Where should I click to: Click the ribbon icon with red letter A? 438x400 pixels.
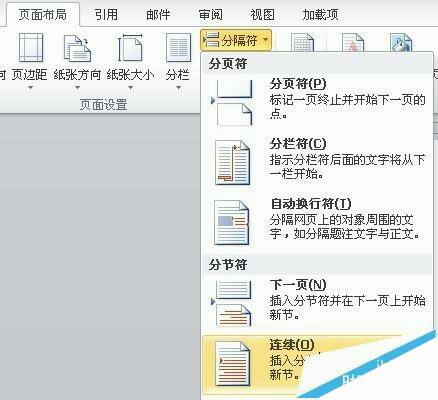tap(353, 43)
